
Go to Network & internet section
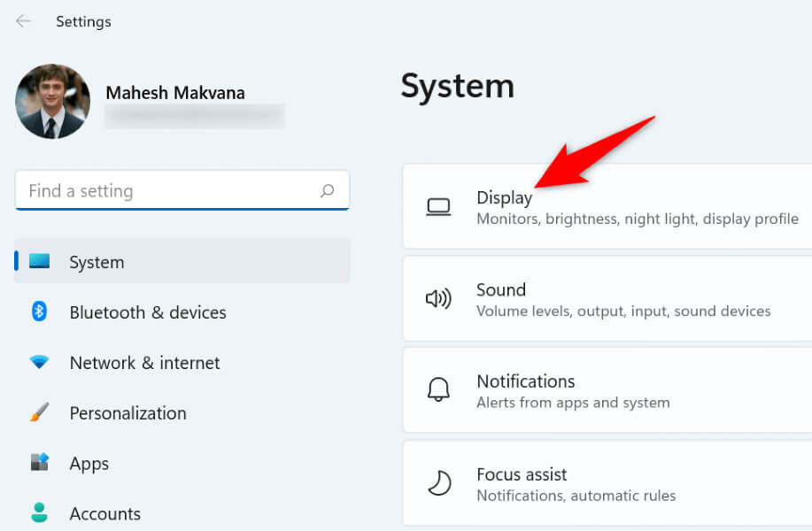click(144, 363)
